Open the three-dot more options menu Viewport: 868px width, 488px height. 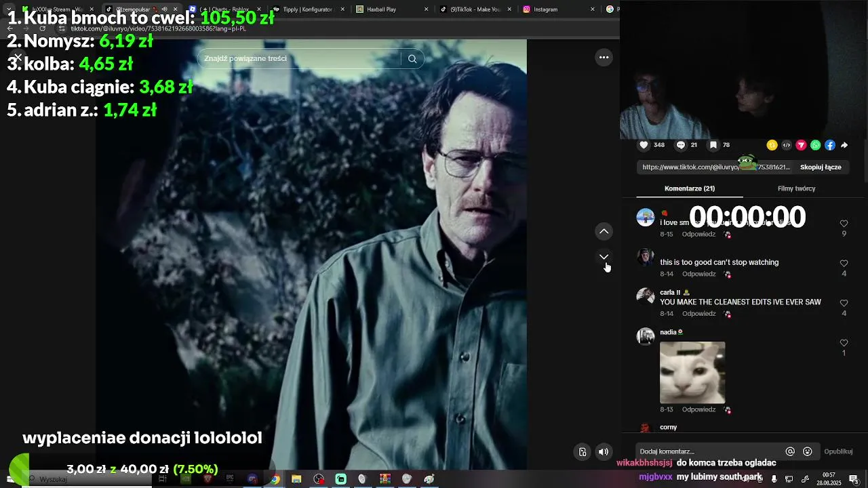[x=604, y=58]
